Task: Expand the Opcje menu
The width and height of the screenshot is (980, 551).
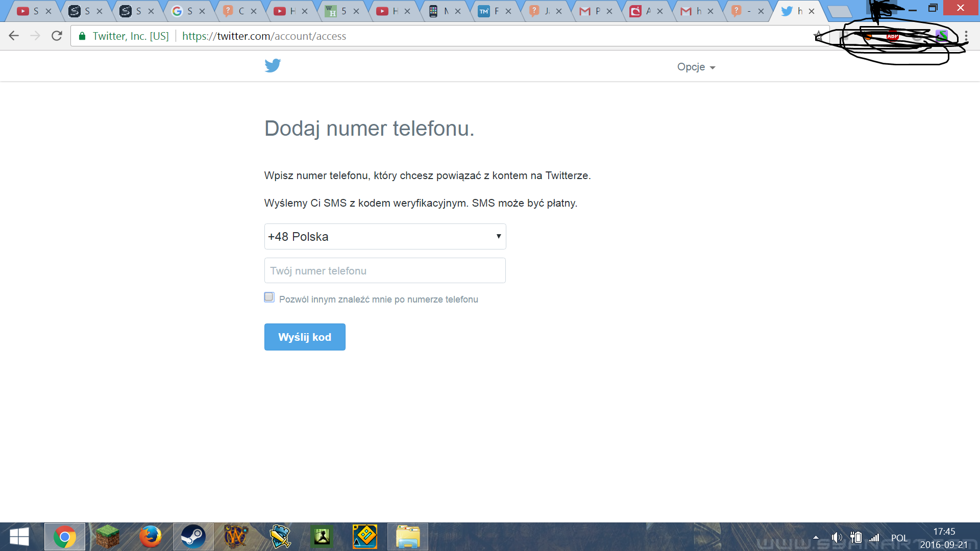Action: 696,67
